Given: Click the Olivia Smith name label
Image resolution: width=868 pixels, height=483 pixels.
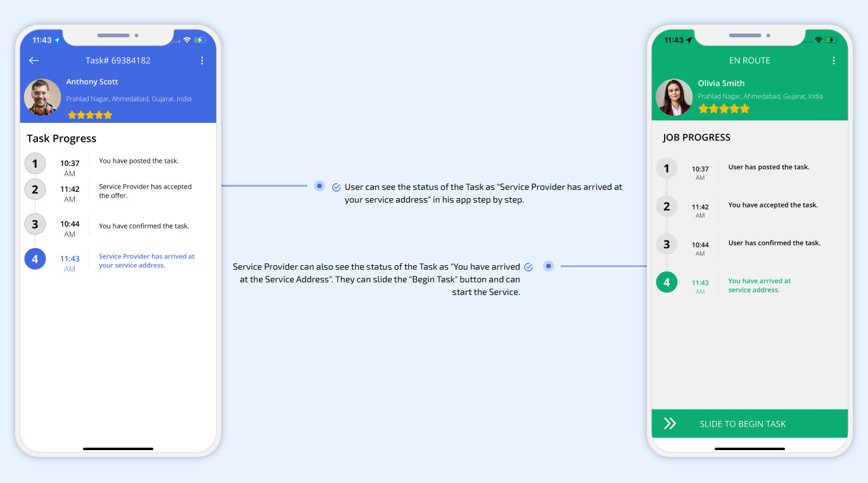Looking at the screenshot, I should click(721, 84).
